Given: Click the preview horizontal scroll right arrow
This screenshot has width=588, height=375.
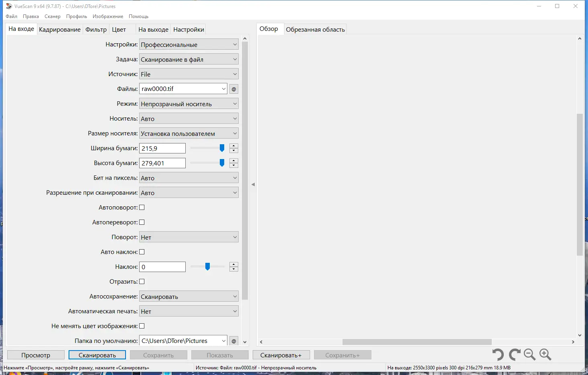Looking at the screenshot, I should (573, 342).
